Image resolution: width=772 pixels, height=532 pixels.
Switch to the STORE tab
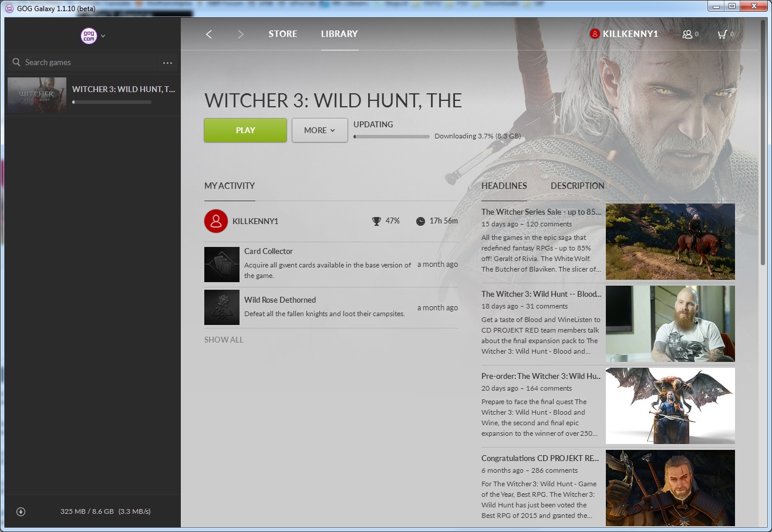[x=282, y=34]
